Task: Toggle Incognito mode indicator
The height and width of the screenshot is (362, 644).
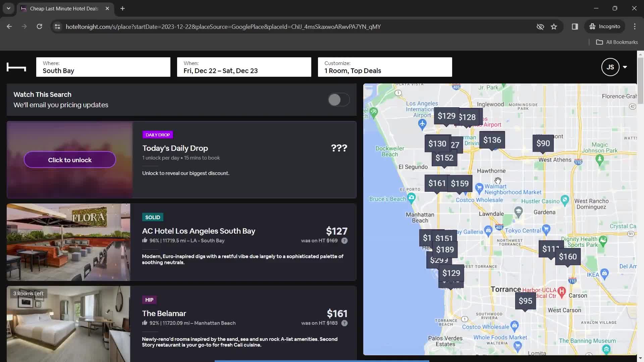Action: (606, 26)
